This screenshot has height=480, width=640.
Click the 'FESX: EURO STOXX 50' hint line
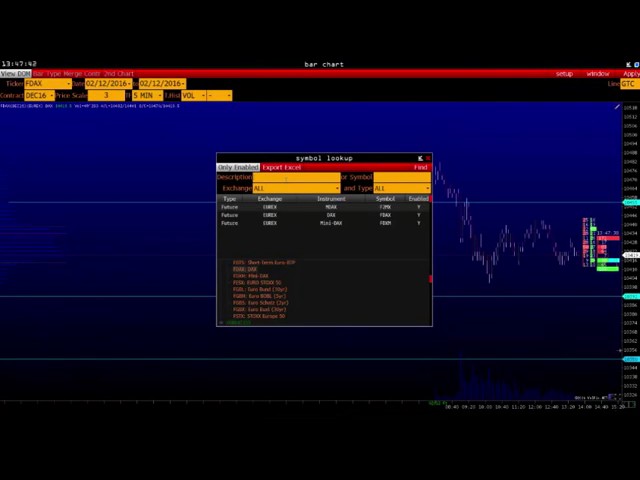click(x=257, y=282)
